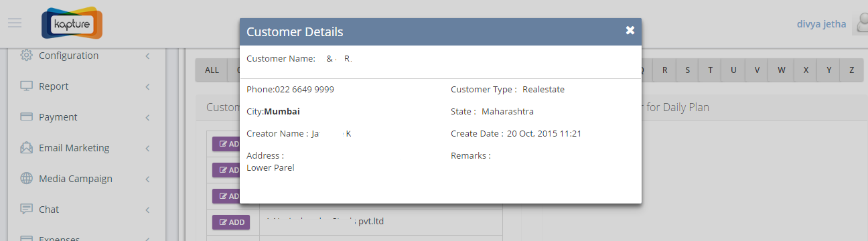The height and width of the screenshot is (241, 868).
Task: Click the Kapture logo
Action: tap(72, 23)
